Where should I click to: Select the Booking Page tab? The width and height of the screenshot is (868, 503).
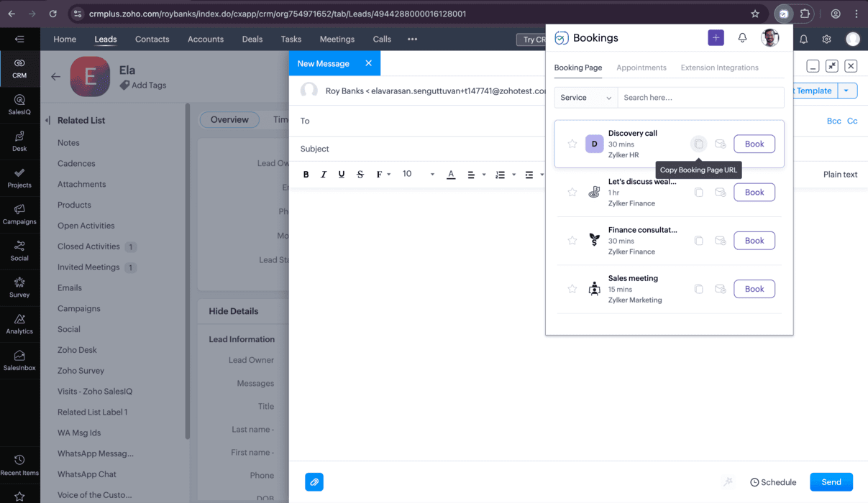578,68
